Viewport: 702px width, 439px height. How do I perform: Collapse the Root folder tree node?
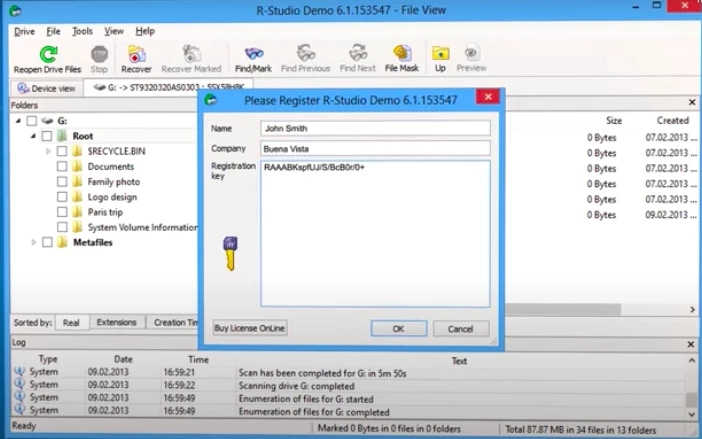pyautogui.click(x=33, y=136)
